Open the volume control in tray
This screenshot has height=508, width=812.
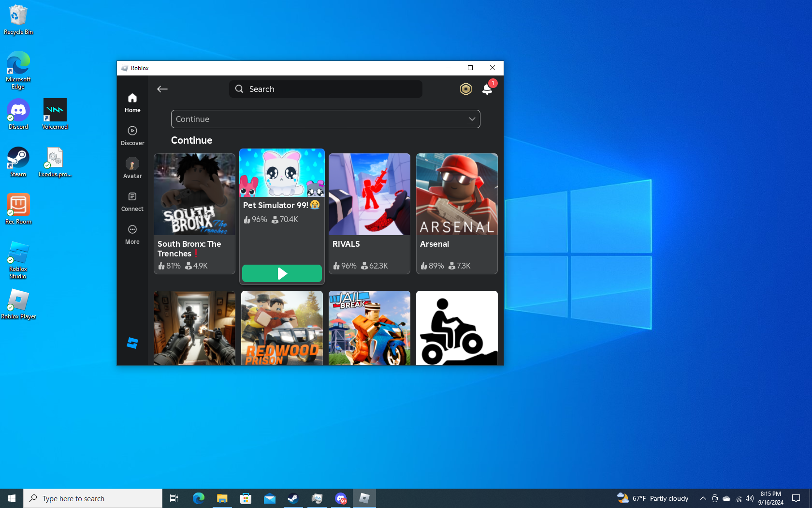pos(750,498)
